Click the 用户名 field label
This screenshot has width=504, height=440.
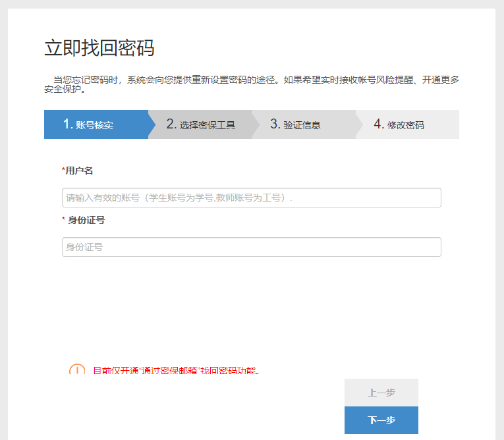tap(80, 171)
